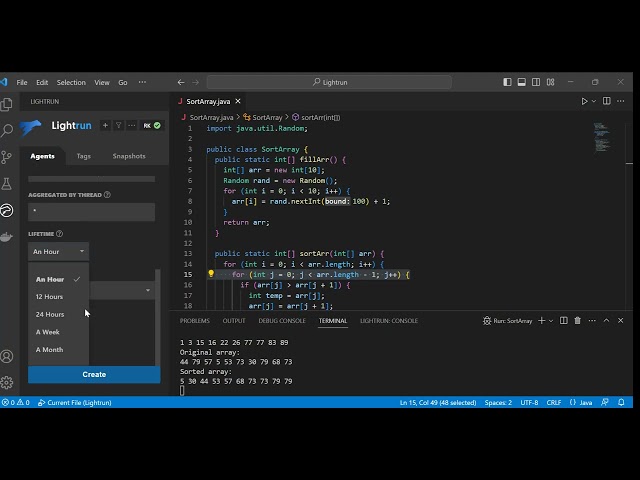The width and height of the screenshot is (640, 480).
Task: Run the Java file with play icon
Action: [x=584, y=101]
